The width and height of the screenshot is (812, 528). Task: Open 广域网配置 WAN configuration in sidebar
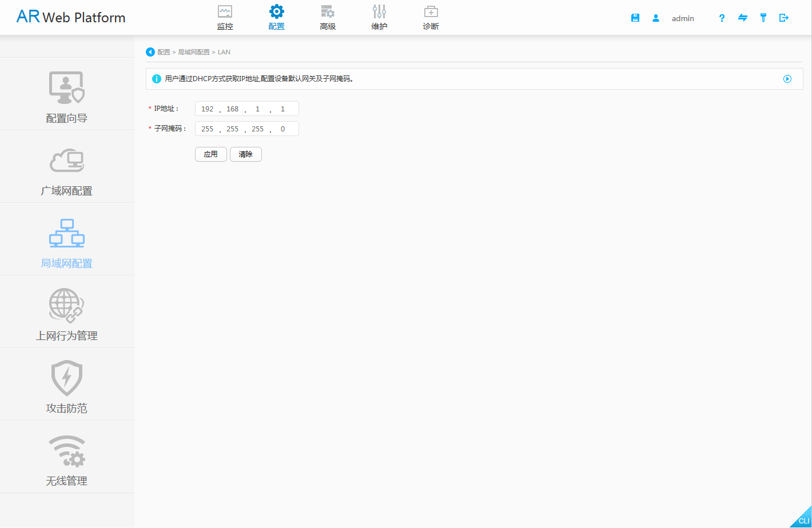pos(67,167)
